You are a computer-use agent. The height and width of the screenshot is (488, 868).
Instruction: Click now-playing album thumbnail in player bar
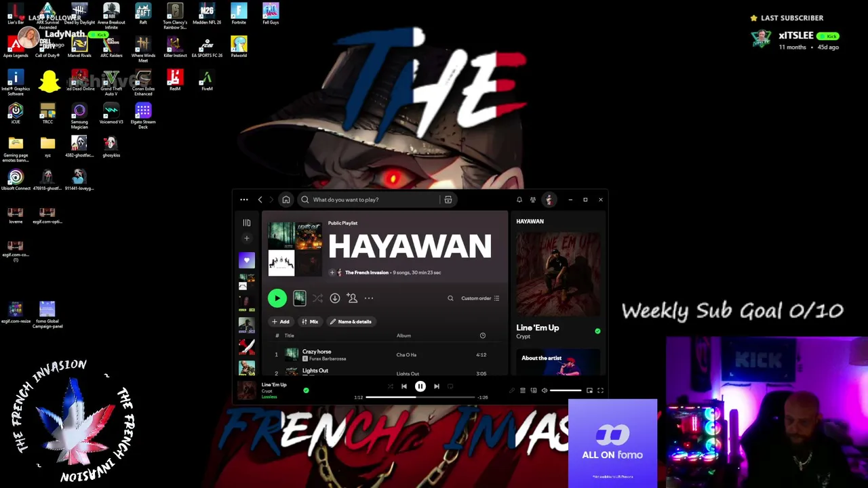click(x=247, y=390)
